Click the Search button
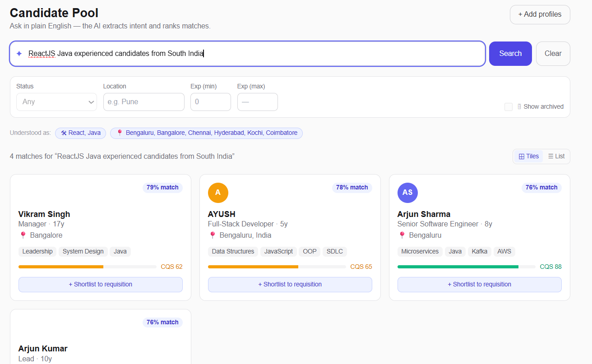The width and height of the screenshot is (592, 364). pos(510,54)
